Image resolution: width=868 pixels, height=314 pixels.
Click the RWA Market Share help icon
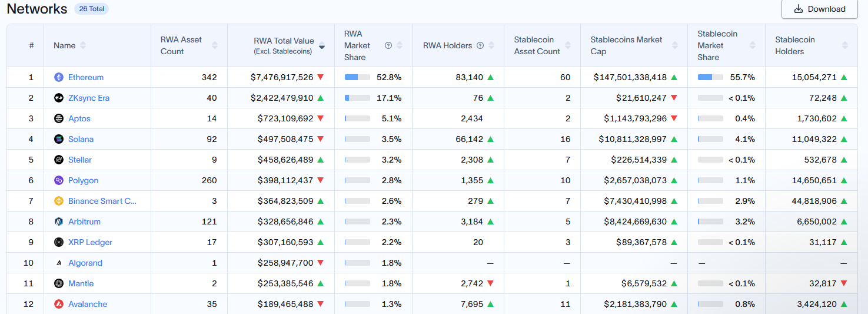[388, 45]
